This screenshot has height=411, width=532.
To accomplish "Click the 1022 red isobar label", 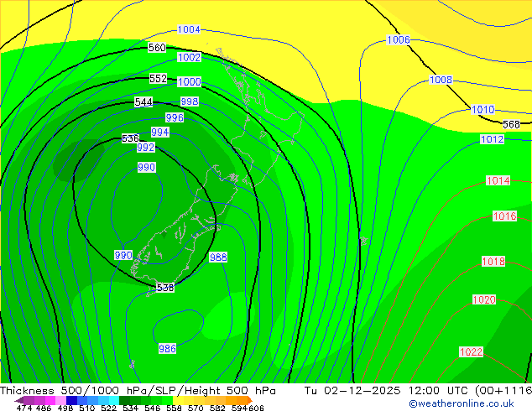I will pos(471,352).
